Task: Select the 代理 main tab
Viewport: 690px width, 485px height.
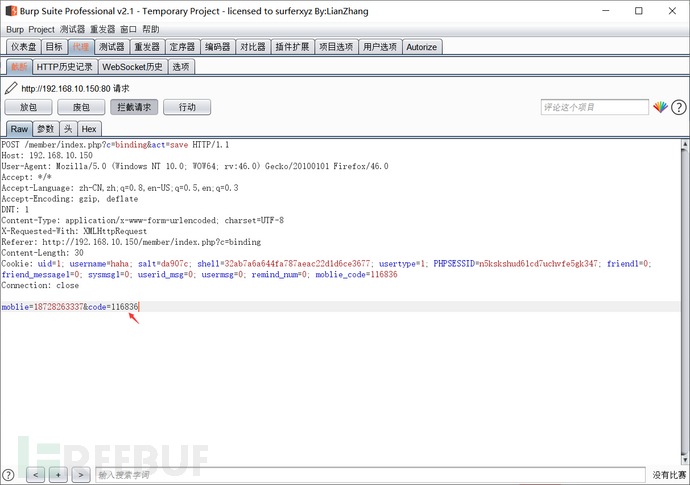Action: tap(81, 47)
